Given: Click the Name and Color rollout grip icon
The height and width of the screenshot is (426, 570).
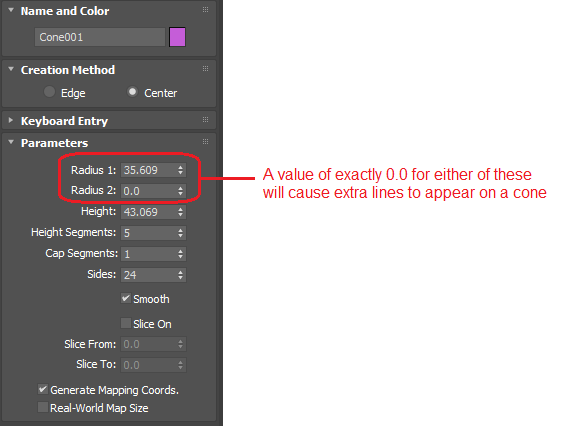Looking at the screenshot, I should 205,10.
